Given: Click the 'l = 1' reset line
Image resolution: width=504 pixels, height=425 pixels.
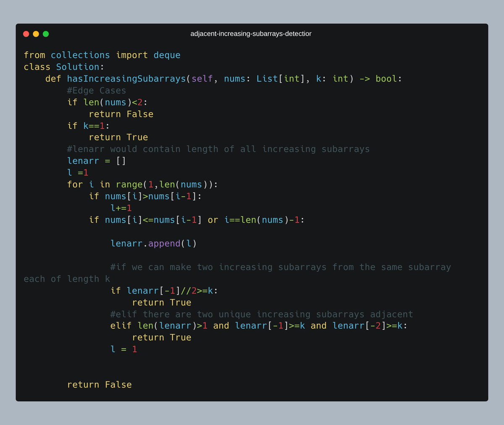Looking at the screenshot, I should pyautogui.click(x=124, y=349).
